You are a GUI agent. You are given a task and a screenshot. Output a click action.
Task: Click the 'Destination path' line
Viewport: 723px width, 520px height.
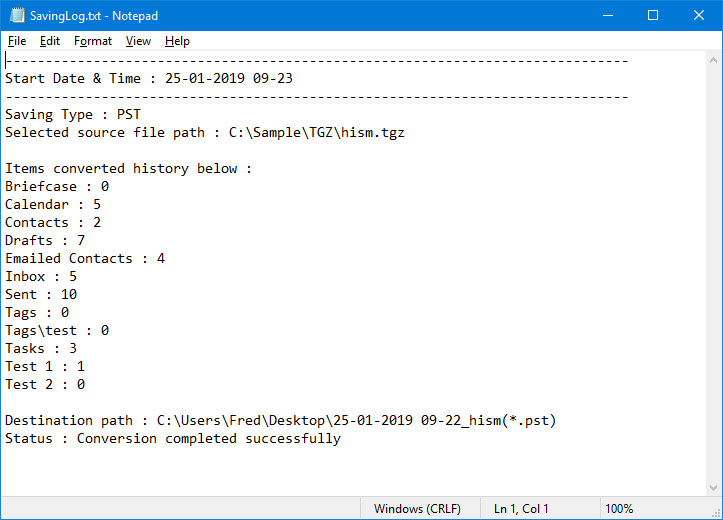[281, 420]
